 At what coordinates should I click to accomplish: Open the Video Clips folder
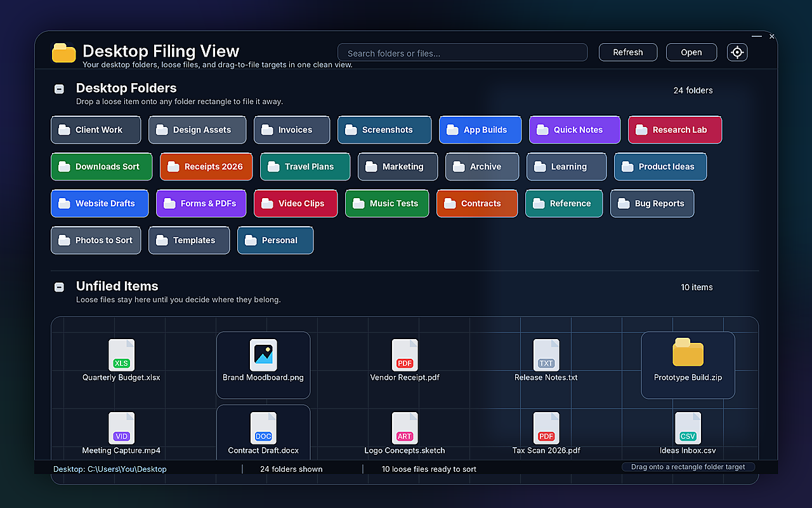tap(296, 203)
